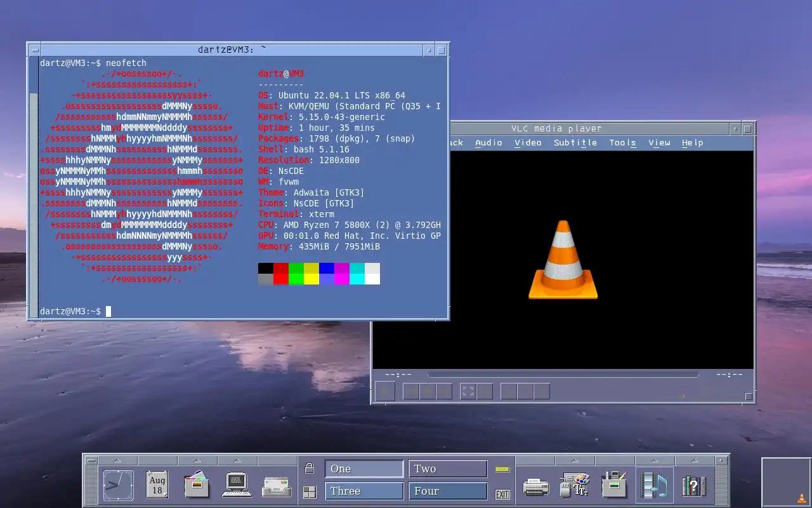This screenshot has width=812, height=508.
Task: Toggle the VLC playlist button
Action: click(509, 391)
